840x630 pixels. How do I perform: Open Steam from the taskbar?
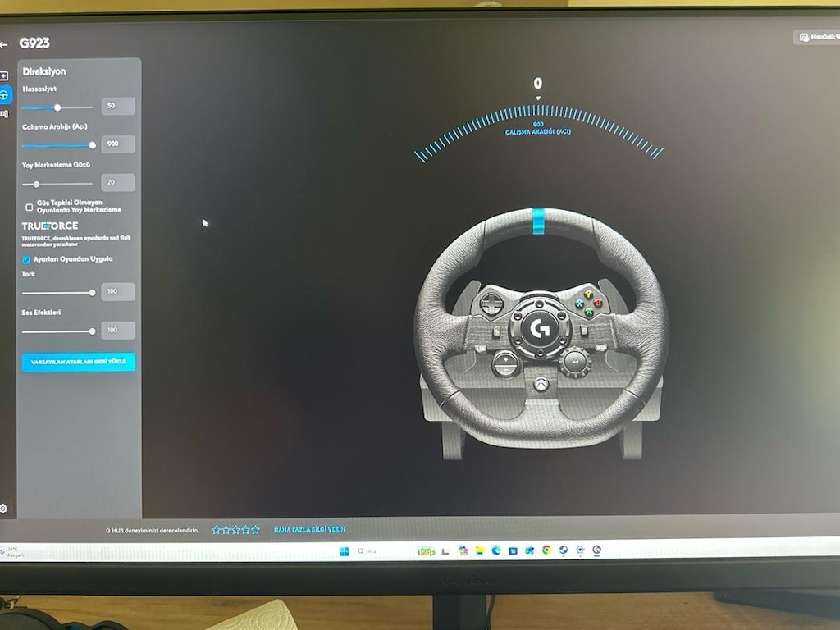pos(563,550)
